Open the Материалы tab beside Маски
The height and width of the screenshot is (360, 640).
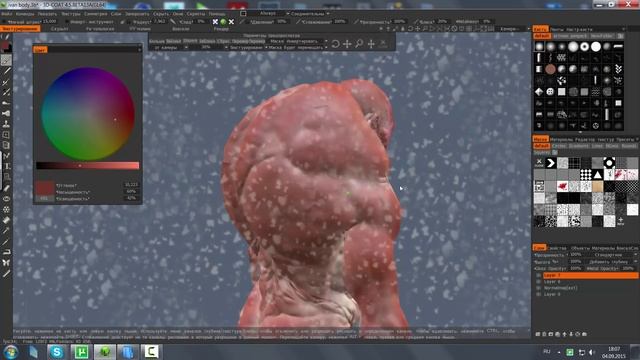[561, 140]
